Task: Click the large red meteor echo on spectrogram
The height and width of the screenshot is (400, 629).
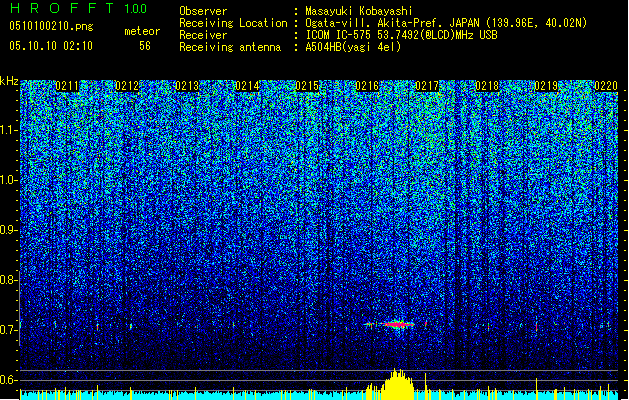Action: pyautogui.click(x=396, y=324)
